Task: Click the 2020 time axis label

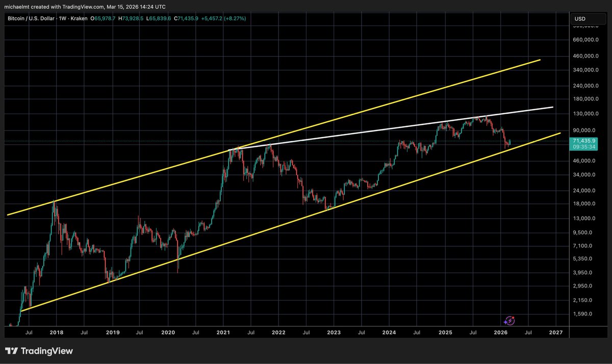Action: point(168,332)
